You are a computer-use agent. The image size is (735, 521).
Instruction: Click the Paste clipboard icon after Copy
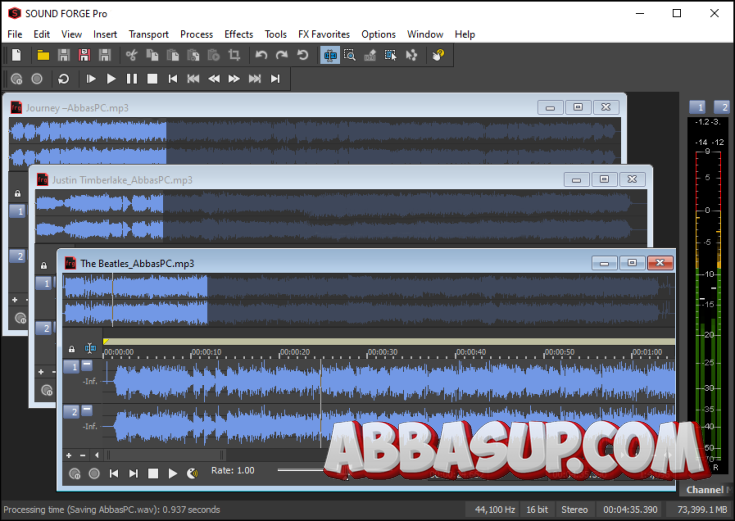[172, 55]
